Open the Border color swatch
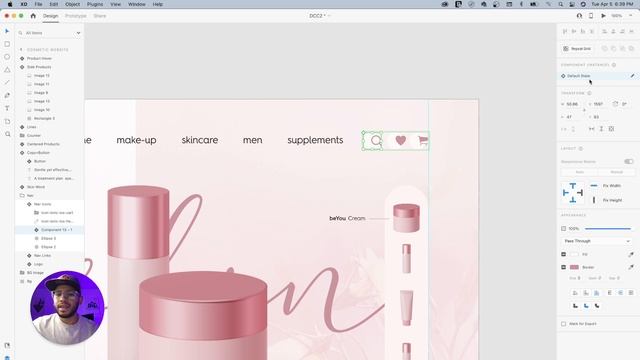Image resolution: width=640 pixels, height=360 pixels. pyautogui.click(x=574, y=267)
